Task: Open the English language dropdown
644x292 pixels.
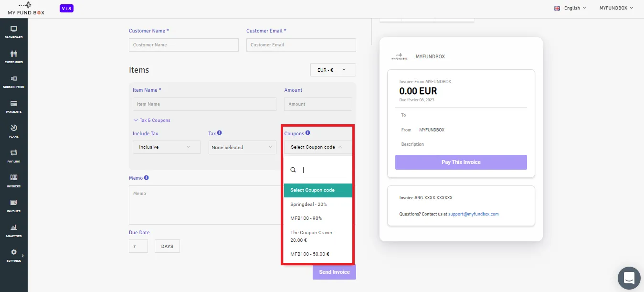Action: point(570,8)
